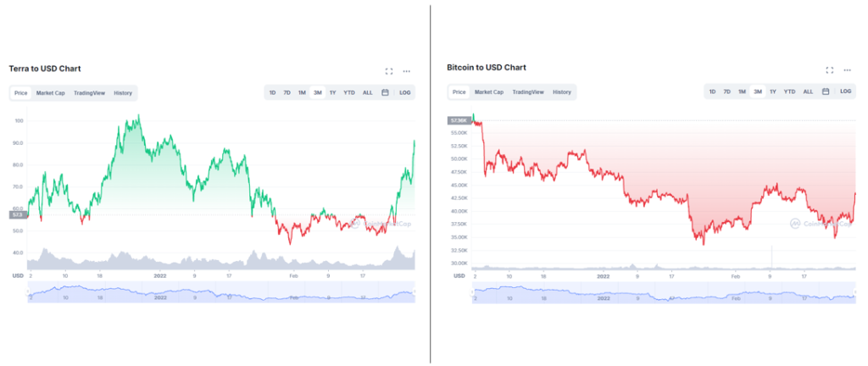
Task: Toggle LOG scale on Bitcoin chart
Action: [x=845, y=91]
